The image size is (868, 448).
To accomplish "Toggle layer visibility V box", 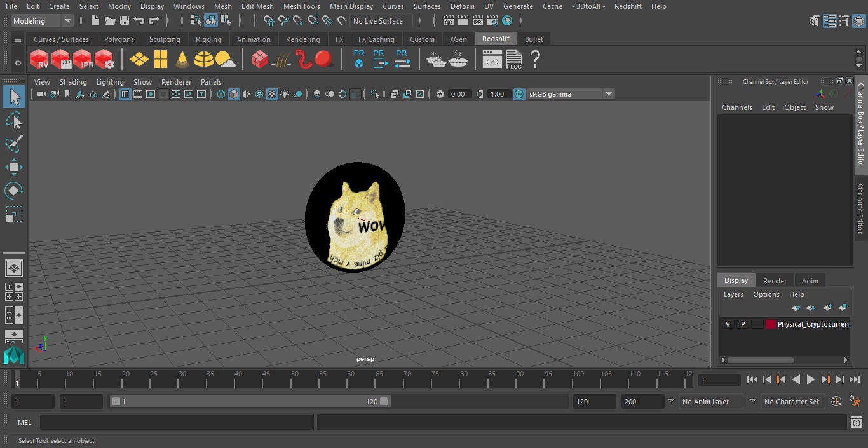I will [x=728, y=324].
